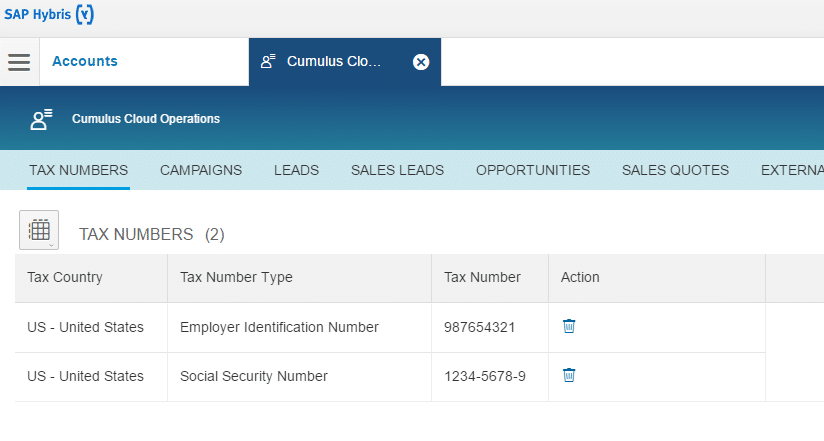Open the hamburger navigation menu
Screen dimensions: 824x441
pos(19,62)
